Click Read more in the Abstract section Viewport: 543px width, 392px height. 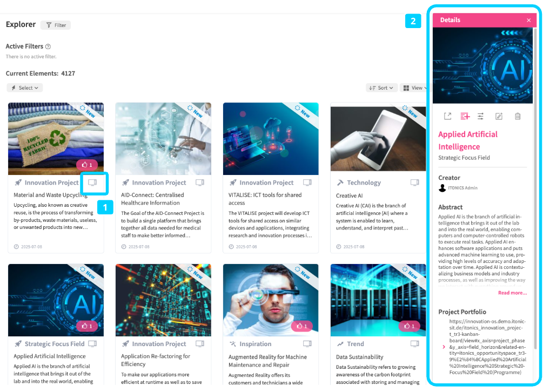512,293
